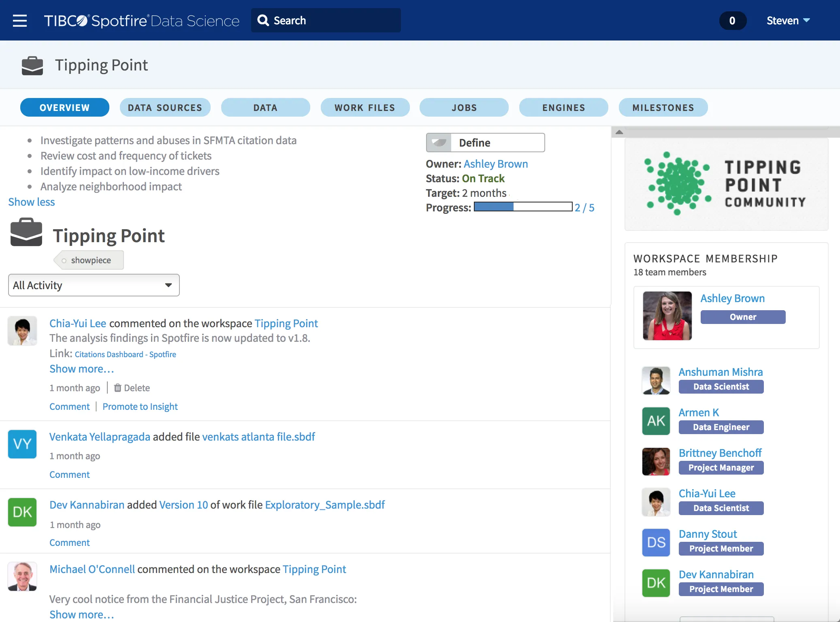This screenshot has width=840, height=622.
Task: Open Danny Stout's name link
Action: pyautogui.click(x=708, y=534)
